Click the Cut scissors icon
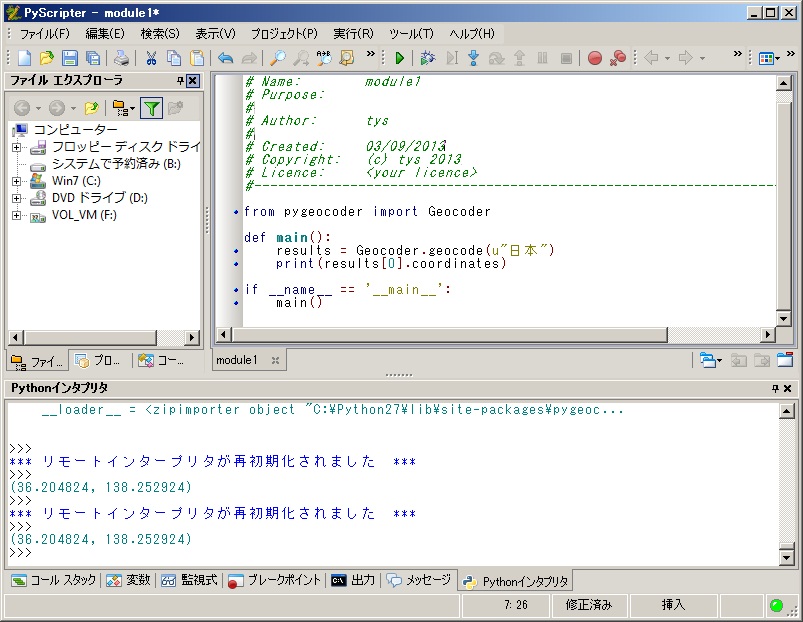 coord(151,58)
